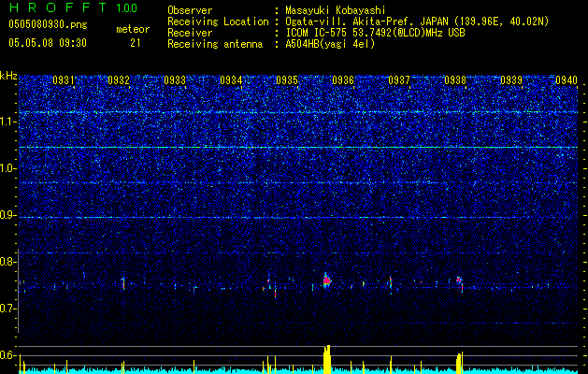The image size is (588, 374).
Task: Select the 0931 time marker
Action: (x=64, y=80)
